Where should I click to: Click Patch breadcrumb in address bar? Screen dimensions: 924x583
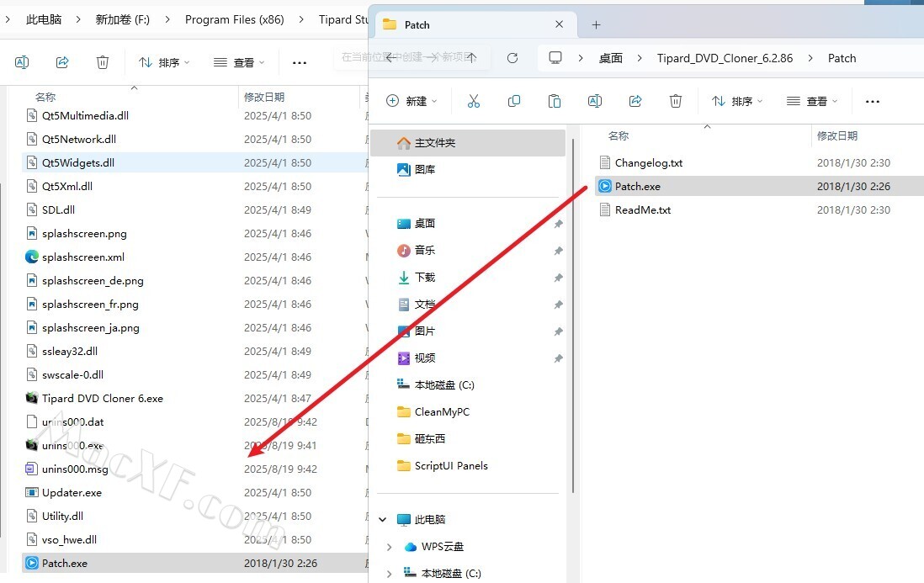[x=842, y=58]
